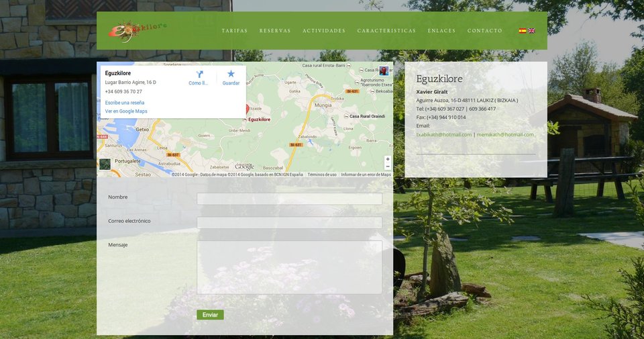Viewport: 644px width, 339px height.
Task: Click the Cómo llegar directions icon
Action: point(199,75)
